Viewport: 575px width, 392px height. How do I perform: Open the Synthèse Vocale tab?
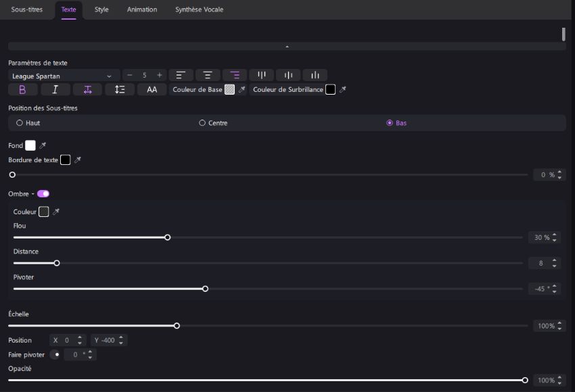pyautogui.click(x=199, y=9)
